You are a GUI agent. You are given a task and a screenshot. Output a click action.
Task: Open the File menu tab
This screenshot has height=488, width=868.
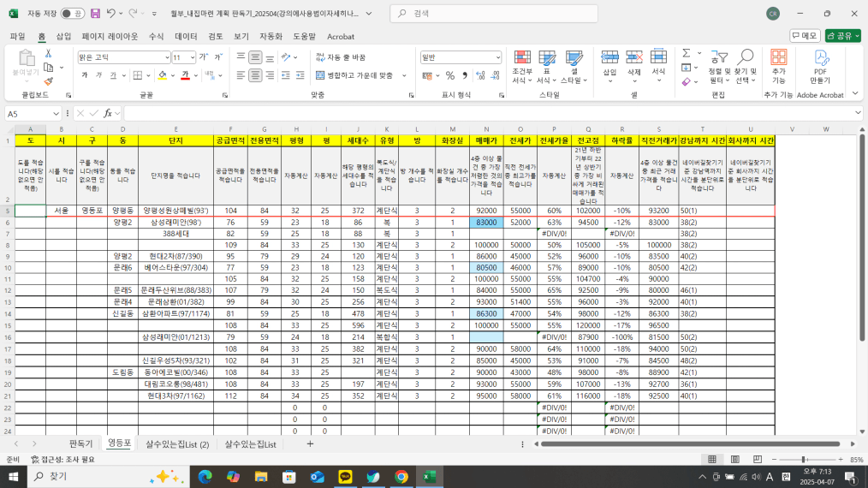coord(18,37)
